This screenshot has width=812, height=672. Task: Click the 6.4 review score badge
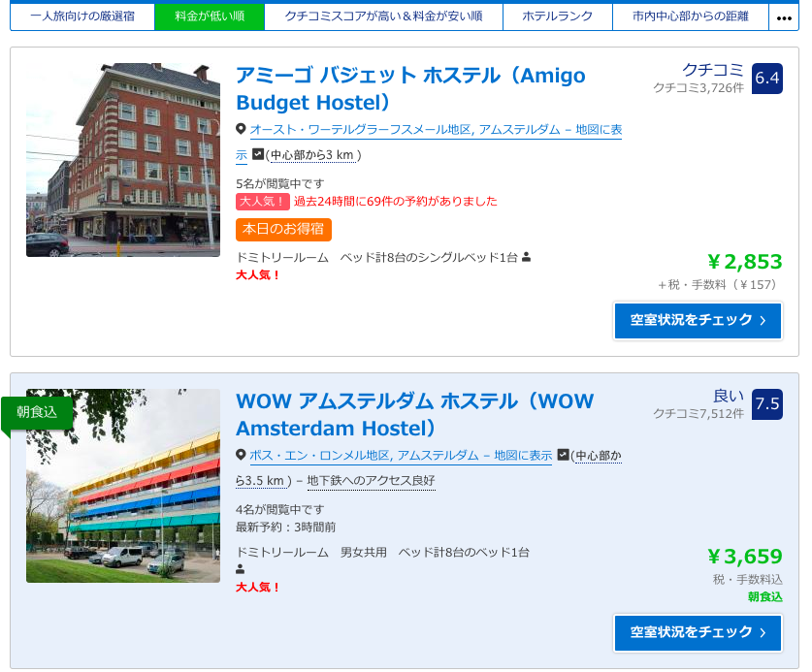tap(767, 79)
